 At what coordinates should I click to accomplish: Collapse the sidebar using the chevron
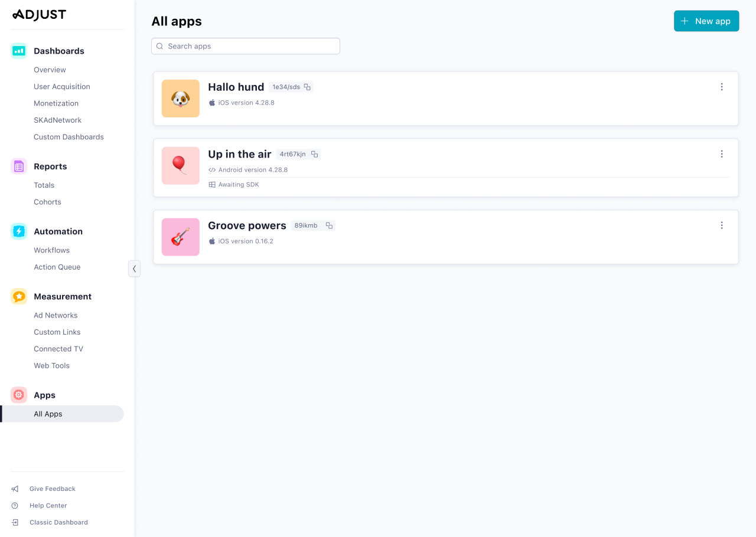click(134, 268)
